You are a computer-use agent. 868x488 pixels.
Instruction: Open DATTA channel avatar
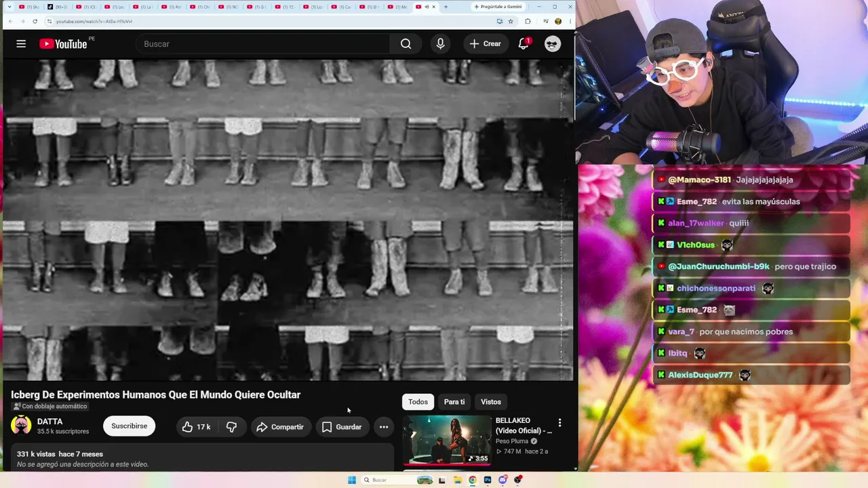(x=21, y=426)
